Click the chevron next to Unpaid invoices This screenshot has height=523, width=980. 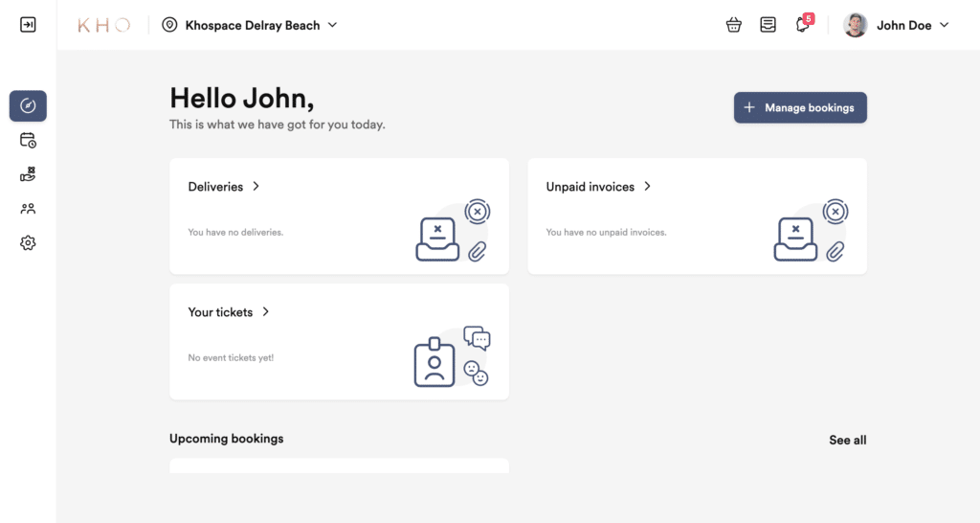(x=648, y=187)
